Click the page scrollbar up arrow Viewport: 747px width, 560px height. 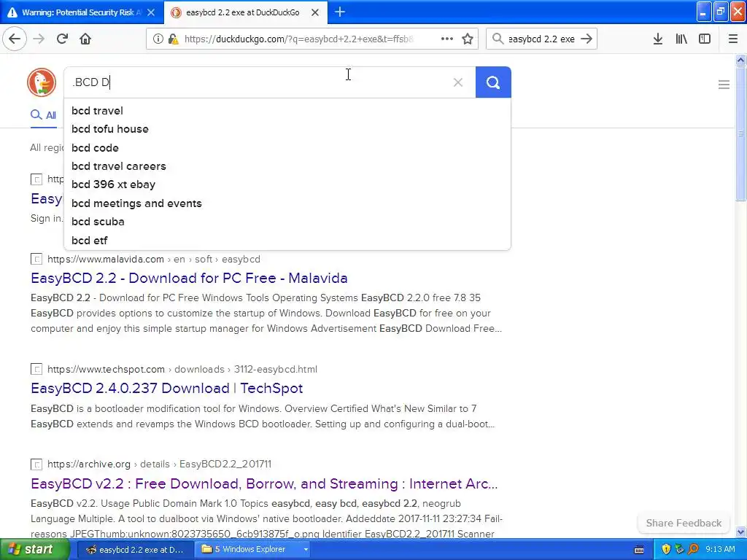[740, 60]
